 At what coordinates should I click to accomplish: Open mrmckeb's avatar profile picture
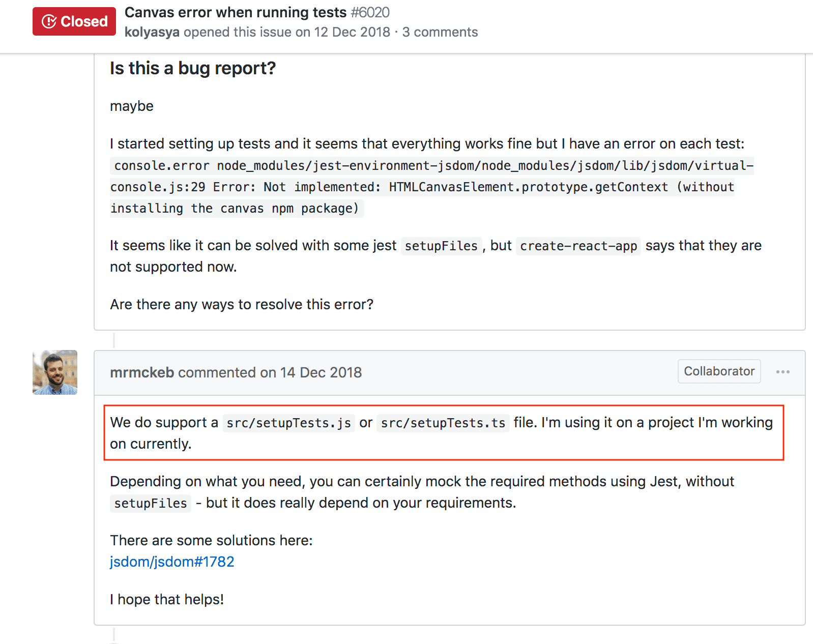[55, 372]
